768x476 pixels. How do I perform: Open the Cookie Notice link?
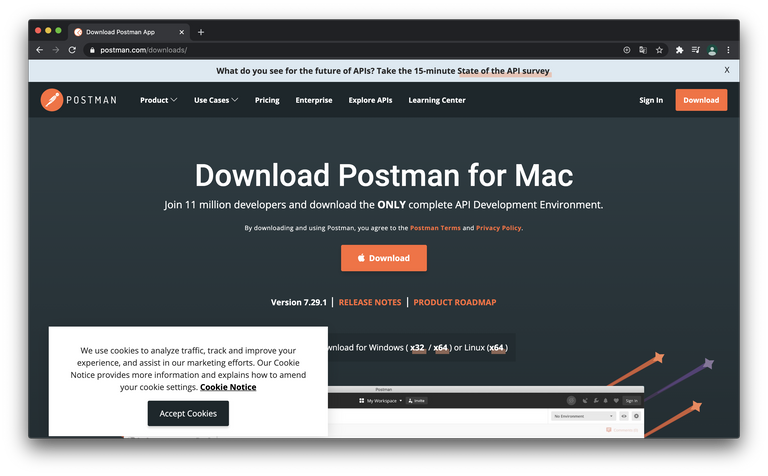[x=228, y=387]
